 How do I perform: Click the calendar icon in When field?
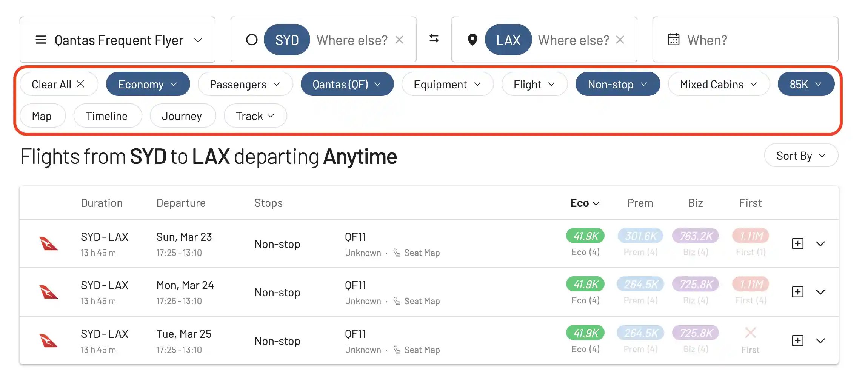point(674,39)
